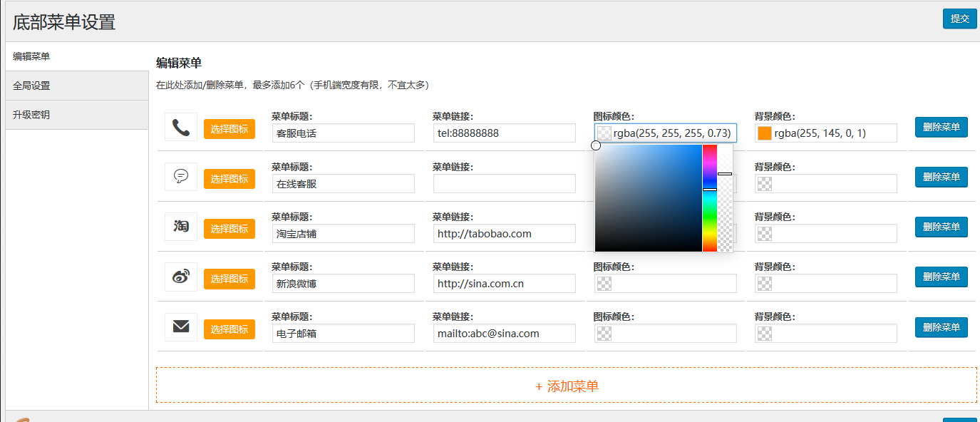Click the orange background color swatch
The image size is (980, 422).
point(765,133)
